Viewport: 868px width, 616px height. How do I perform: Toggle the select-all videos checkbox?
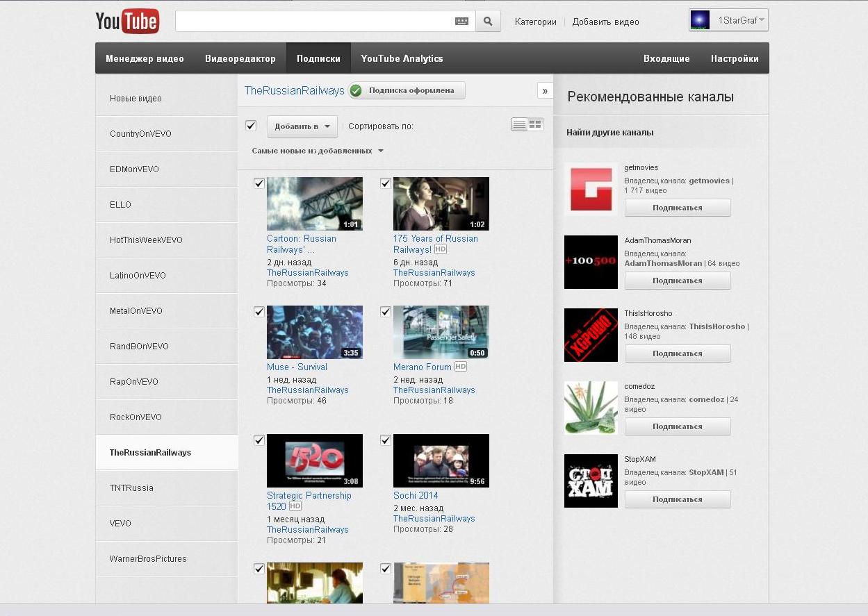251,126
